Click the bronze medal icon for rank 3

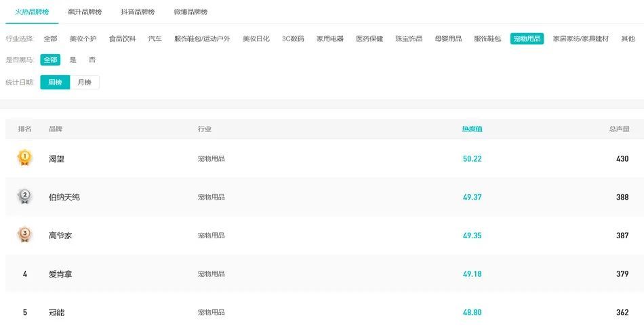[24, 234]
